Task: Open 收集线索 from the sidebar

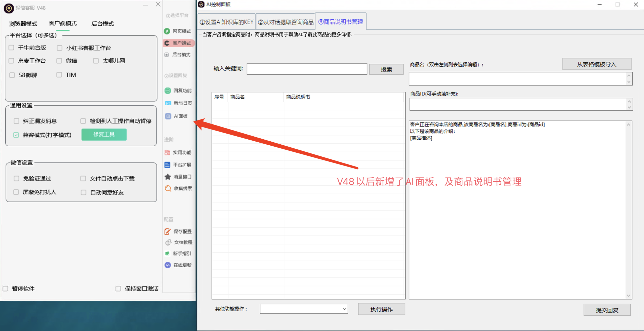Action: click(182, 188)
